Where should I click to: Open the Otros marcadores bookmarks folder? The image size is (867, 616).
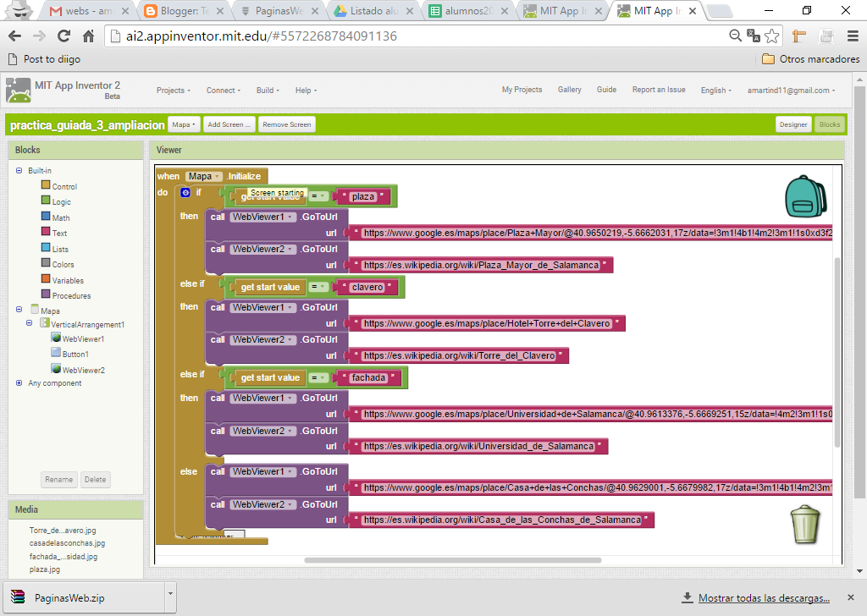tap(810, 59)
